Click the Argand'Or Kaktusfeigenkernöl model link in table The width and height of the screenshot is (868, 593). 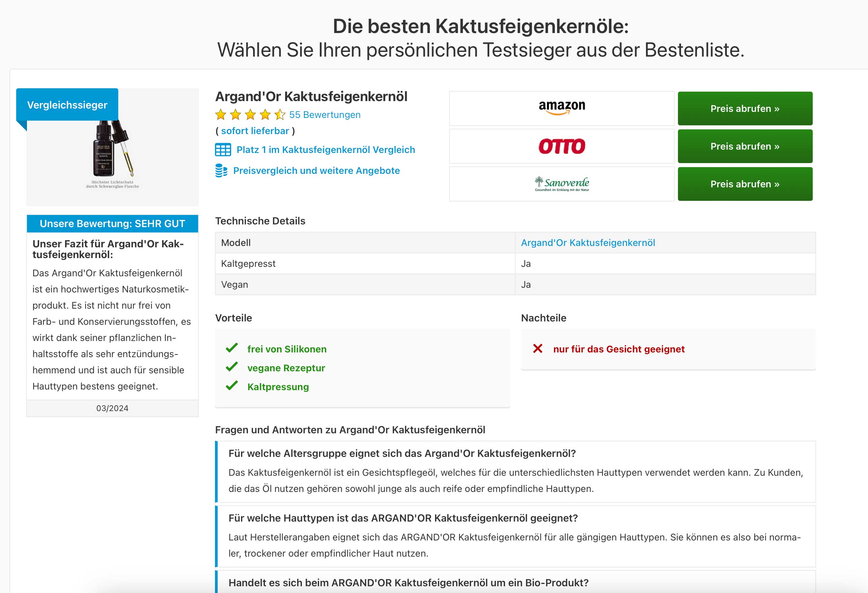(588, 243)
